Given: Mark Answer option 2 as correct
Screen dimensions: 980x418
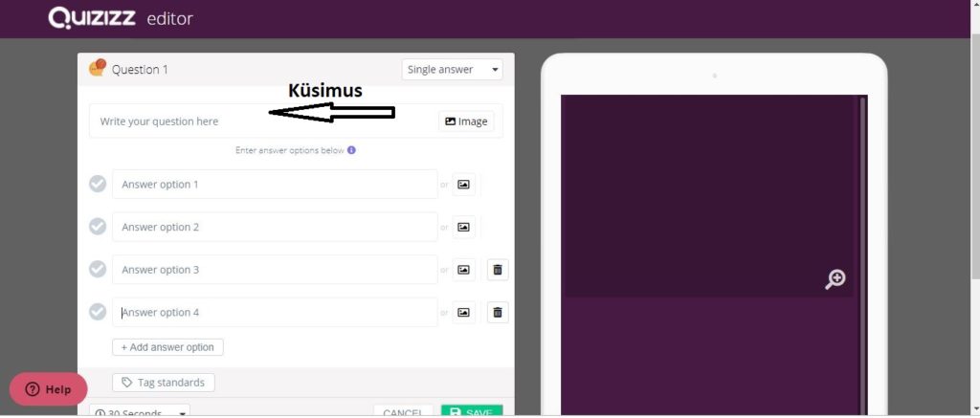Looking at the screenshot, I should point(98,226).
